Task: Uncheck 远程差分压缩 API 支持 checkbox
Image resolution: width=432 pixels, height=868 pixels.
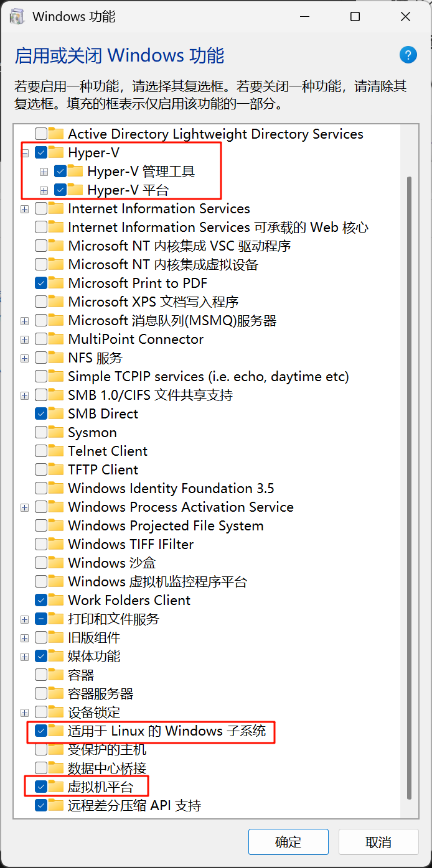Action: click(x=41, y=805)
